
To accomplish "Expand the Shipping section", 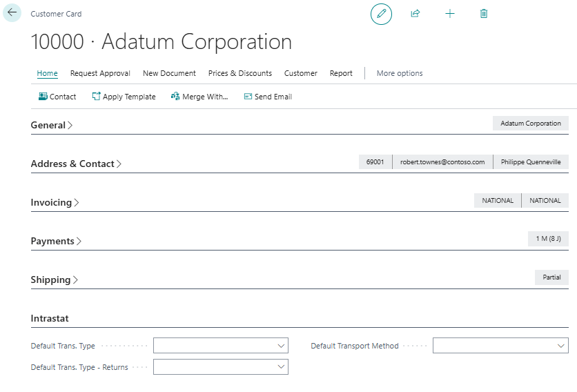I will click(54, 280).
